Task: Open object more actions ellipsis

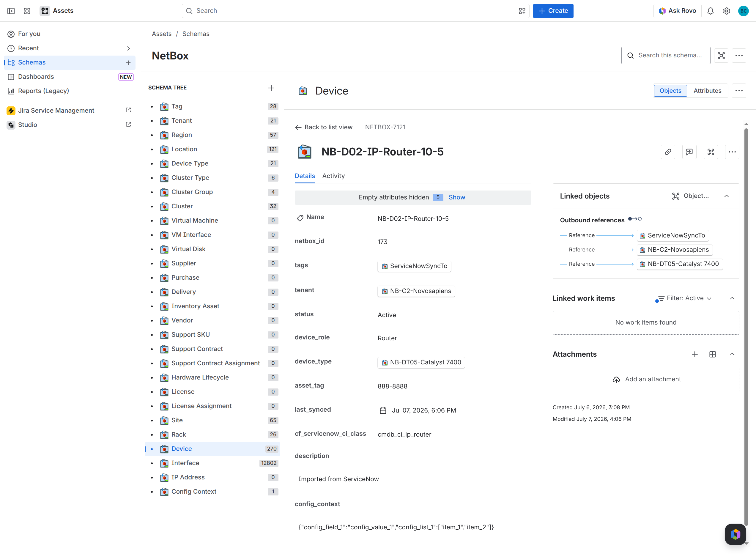Action: (x=732, y=152)
